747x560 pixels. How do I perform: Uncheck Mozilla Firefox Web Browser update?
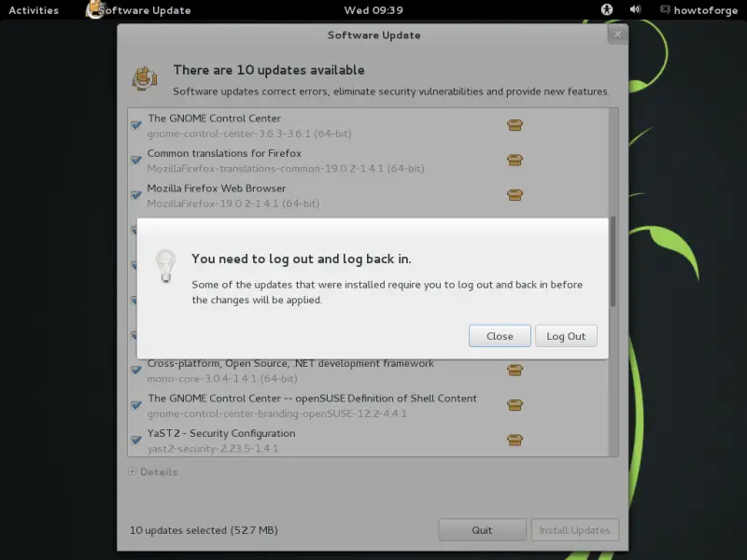[x=136, y=195]
